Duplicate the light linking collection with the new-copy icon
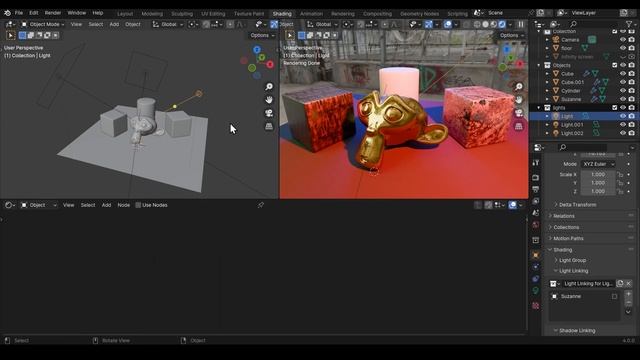Image resolution: width=640 pixels, height=360 pixels. (620, 284)
